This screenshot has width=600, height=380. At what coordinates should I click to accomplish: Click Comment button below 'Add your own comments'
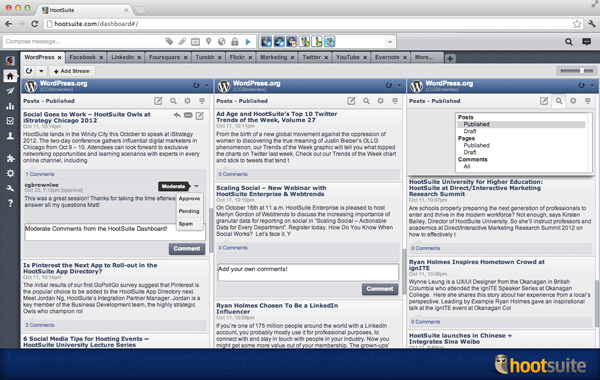[x=380, y=289]
